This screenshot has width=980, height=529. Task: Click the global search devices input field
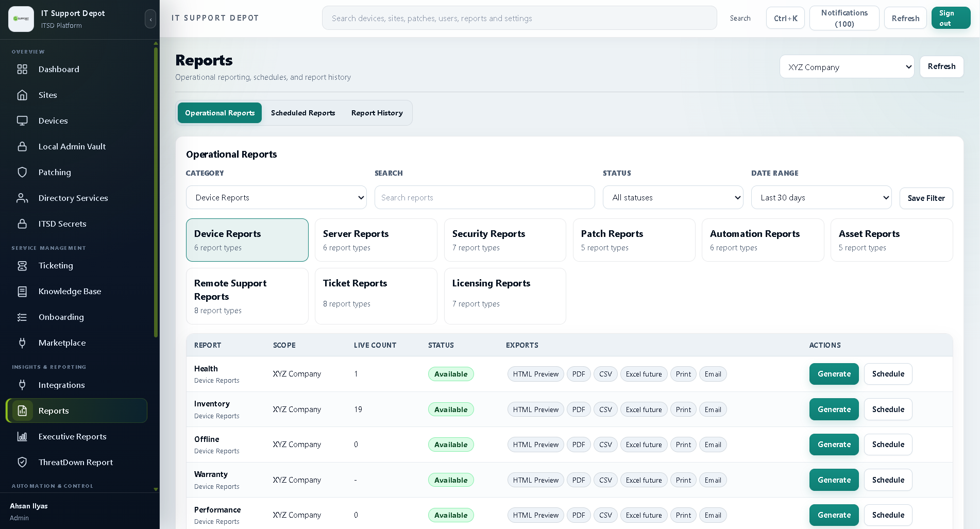coord(519,18)
